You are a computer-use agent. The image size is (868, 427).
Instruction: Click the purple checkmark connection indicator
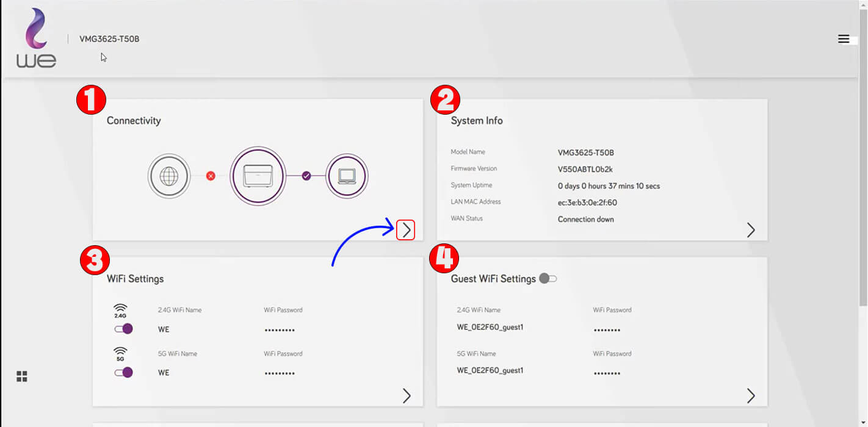[306, 176]
